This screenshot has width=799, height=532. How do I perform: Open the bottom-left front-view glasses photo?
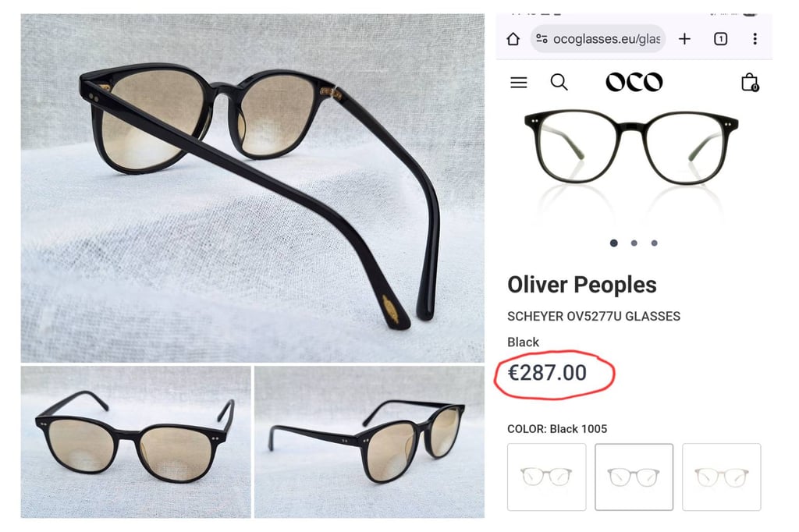click(136, 442)
